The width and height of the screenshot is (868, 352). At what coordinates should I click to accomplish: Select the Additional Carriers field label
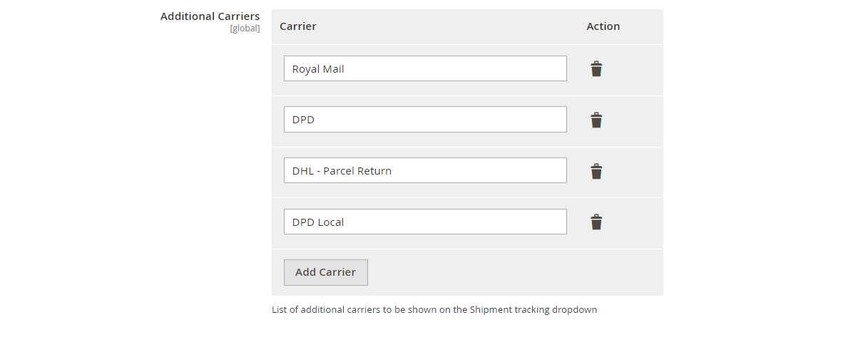tap(210, 16)
